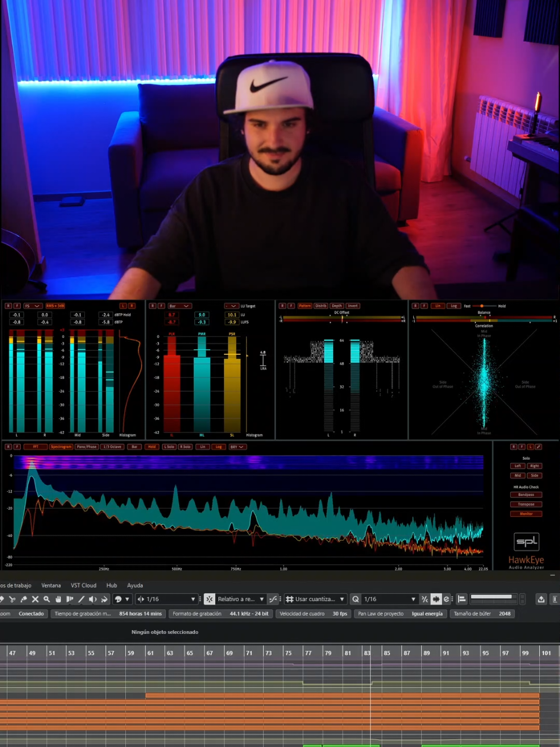Select the mute X tool
The image size is (560, 747).
[35, 599]
